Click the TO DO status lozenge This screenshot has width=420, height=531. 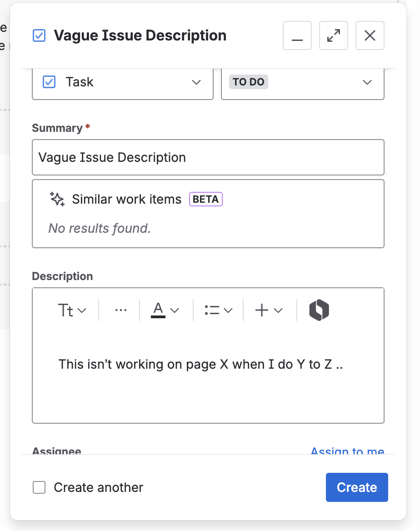(248, 82)
